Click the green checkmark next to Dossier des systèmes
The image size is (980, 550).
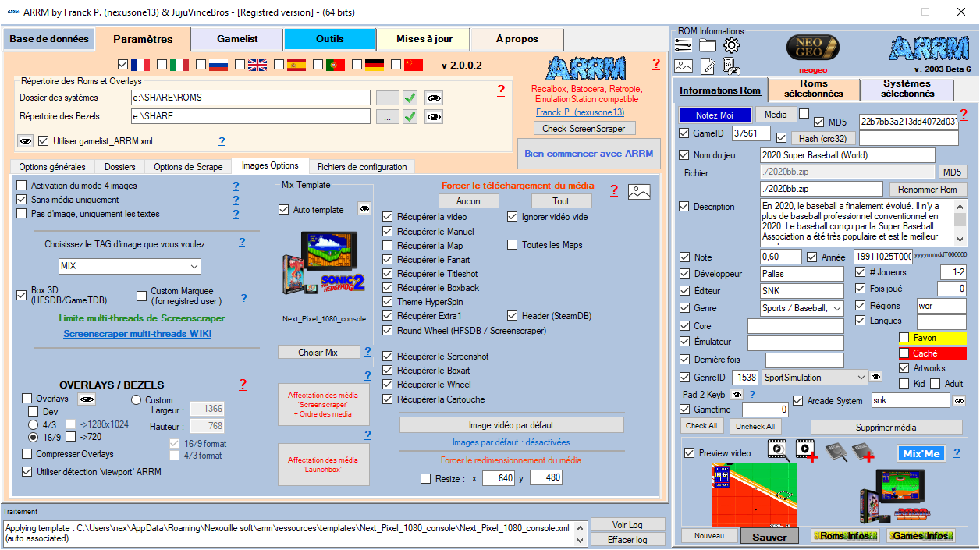410,98
